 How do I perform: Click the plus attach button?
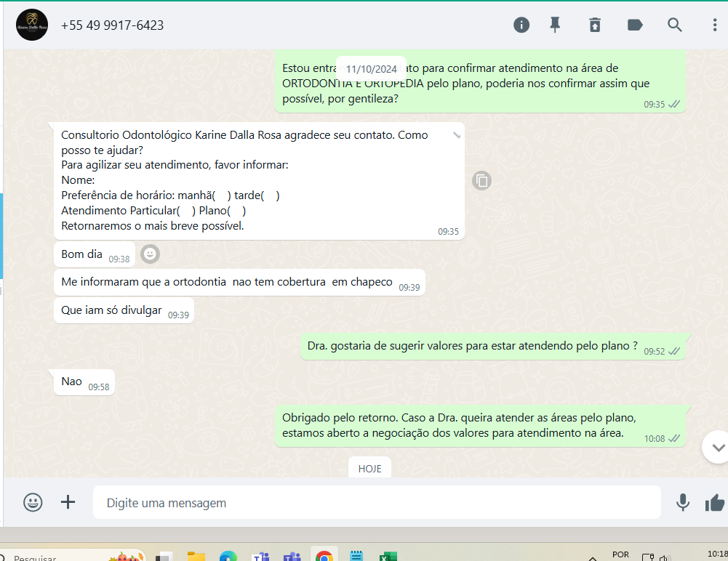point(68,502)
